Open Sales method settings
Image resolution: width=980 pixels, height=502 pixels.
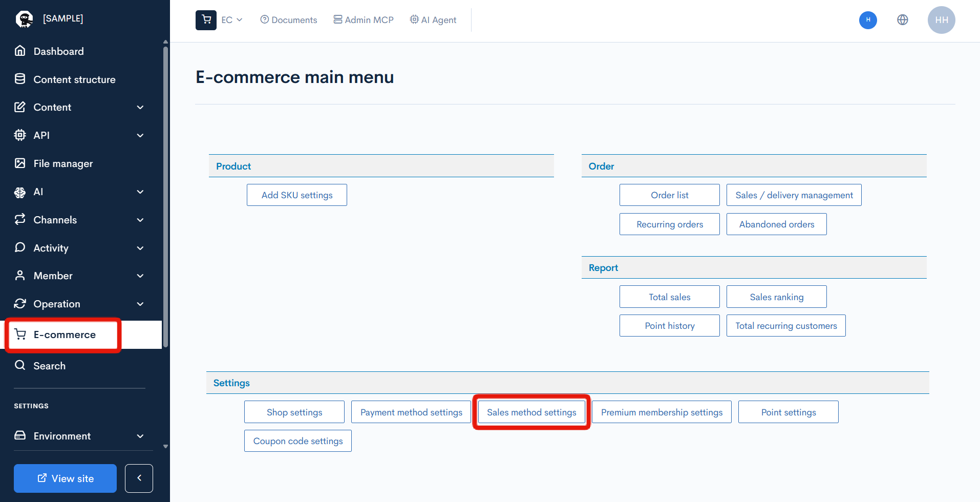[531, 412]
